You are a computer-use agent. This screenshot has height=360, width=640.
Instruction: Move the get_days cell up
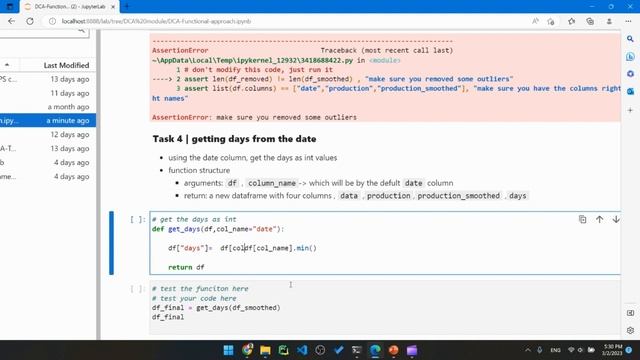[x=599, y=219]
